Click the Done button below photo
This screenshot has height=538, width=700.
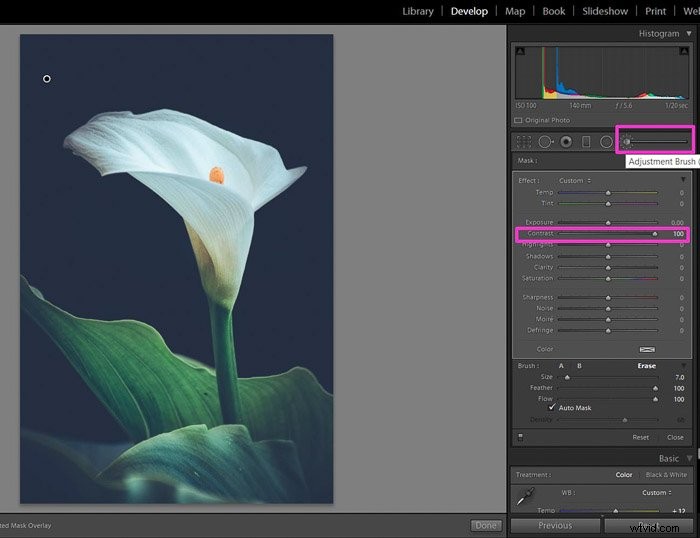coord(486,525)
